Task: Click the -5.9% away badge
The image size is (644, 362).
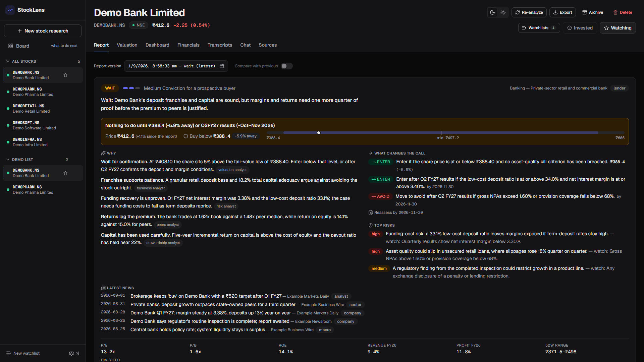Action: 246,136
